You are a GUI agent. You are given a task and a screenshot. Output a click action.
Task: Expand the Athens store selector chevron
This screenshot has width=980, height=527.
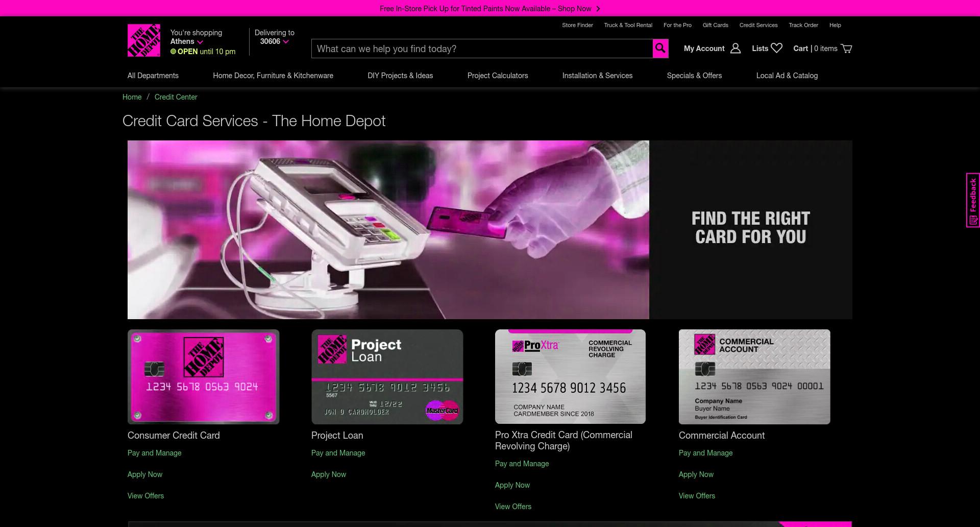pos(200,42)
